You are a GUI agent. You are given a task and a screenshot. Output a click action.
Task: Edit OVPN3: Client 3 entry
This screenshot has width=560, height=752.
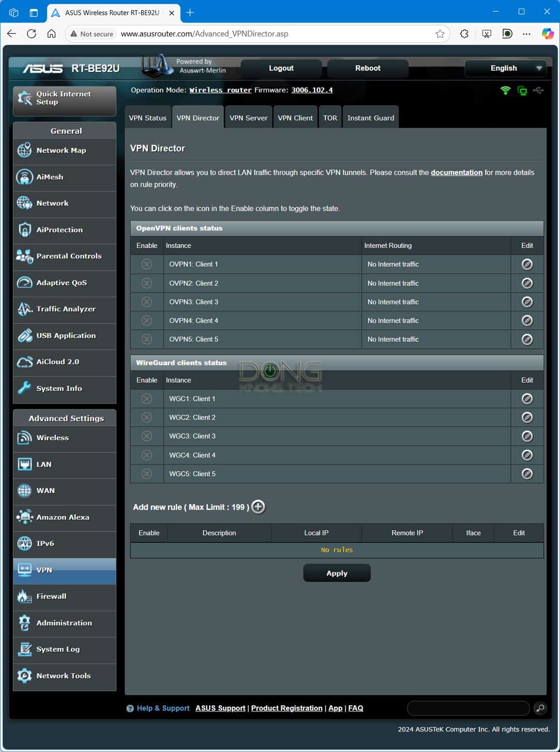pyautogui.click(x=527, y=302)
